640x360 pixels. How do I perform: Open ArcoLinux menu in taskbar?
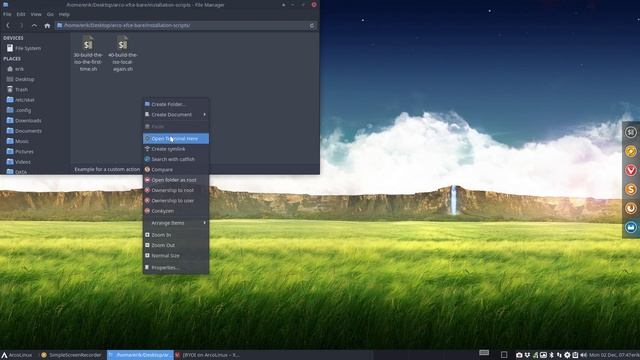pos(16,355)
